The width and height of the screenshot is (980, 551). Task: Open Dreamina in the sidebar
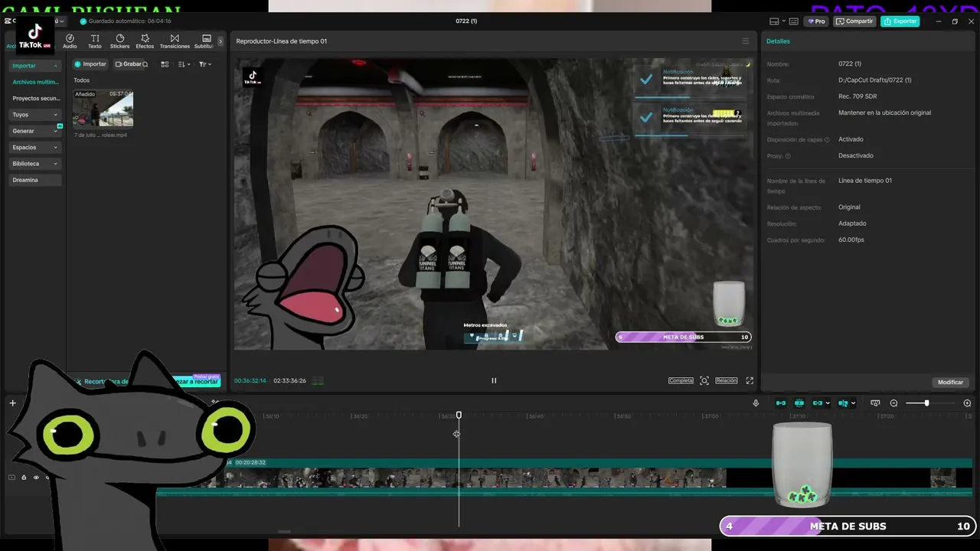pos(35,180)
